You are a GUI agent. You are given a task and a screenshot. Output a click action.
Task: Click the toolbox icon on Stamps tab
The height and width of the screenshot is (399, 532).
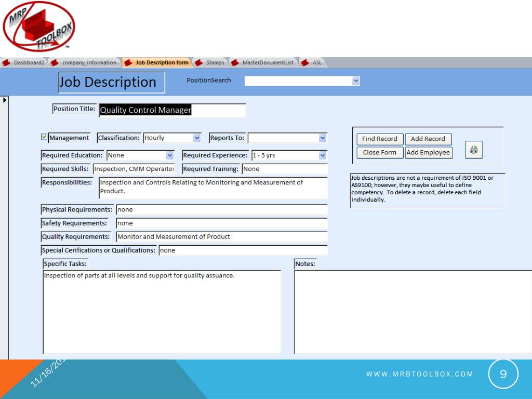(199, 62)
